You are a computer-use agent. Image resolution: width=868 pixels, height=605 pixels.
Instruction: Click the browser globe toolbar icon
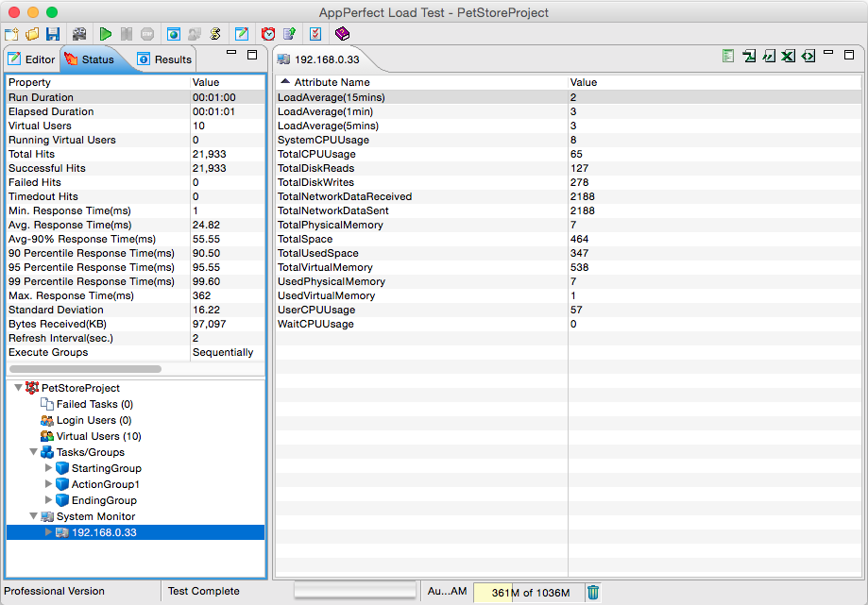coord(173,34)
